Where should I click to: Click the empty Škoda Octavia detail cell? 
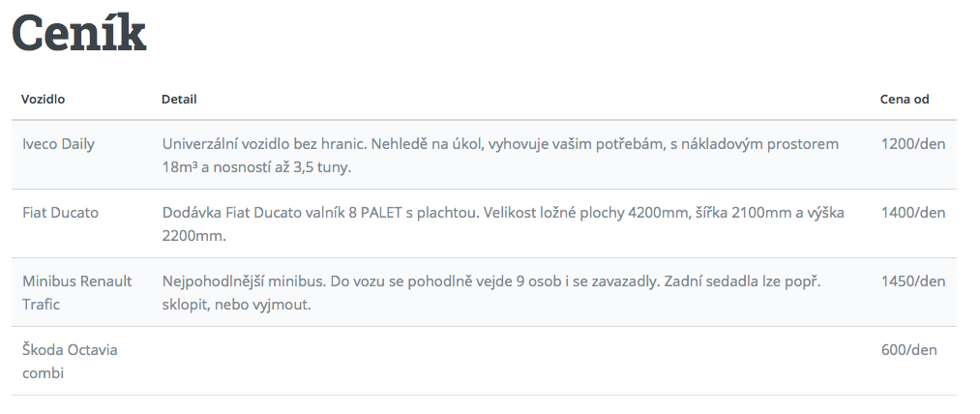pyautogui.click(x=511, y=361)
